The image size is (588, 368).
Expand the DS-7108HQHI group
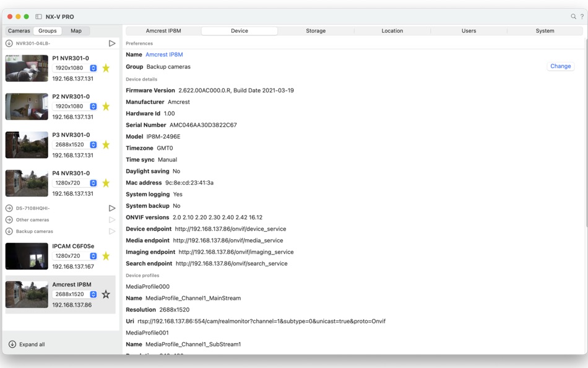pyautogui.click(x=9, y=208)
